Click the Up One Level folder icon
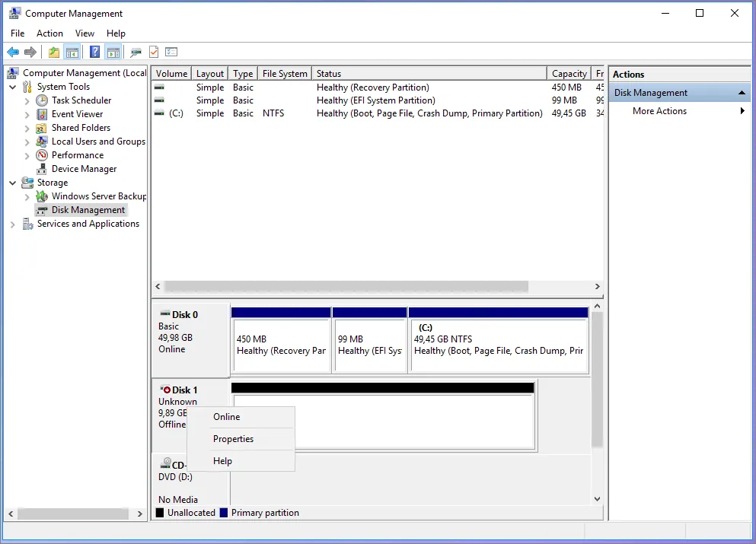Viewport: 756px width, 544px height. [53, 52]
